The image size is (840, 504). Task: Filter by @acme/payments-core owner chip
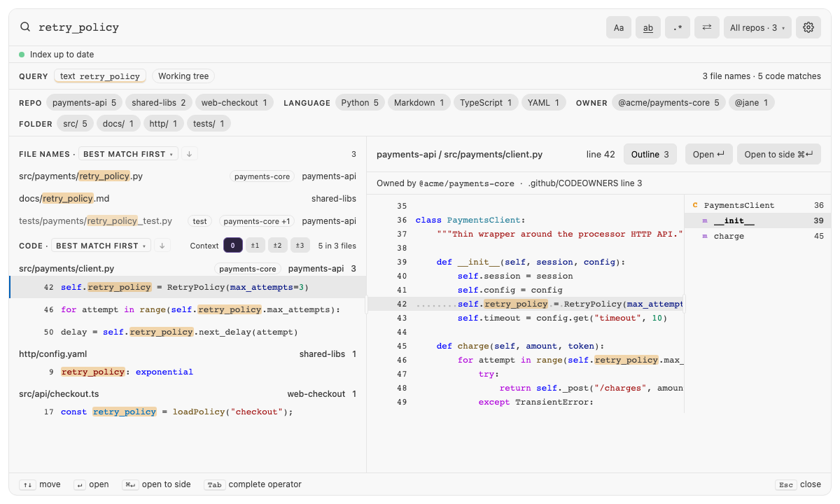coord(668,103)
